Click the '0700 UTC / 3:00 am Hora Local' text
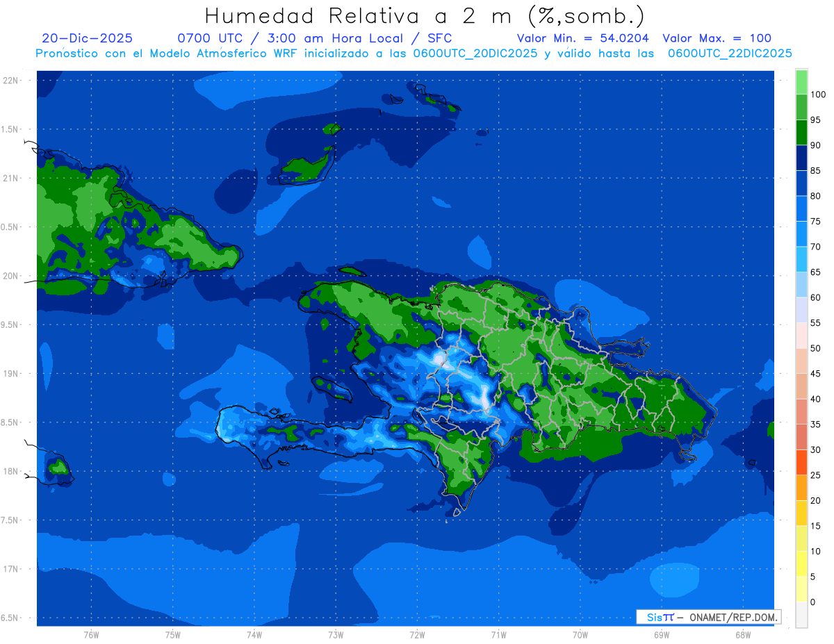 [x=291, y=38]
